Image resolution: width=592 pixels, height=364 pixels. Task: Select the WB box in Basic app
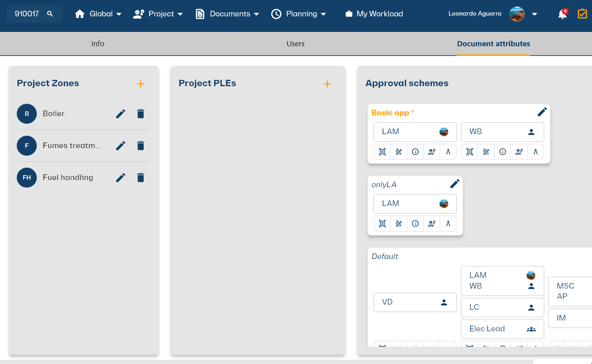(x=503, y=132)
